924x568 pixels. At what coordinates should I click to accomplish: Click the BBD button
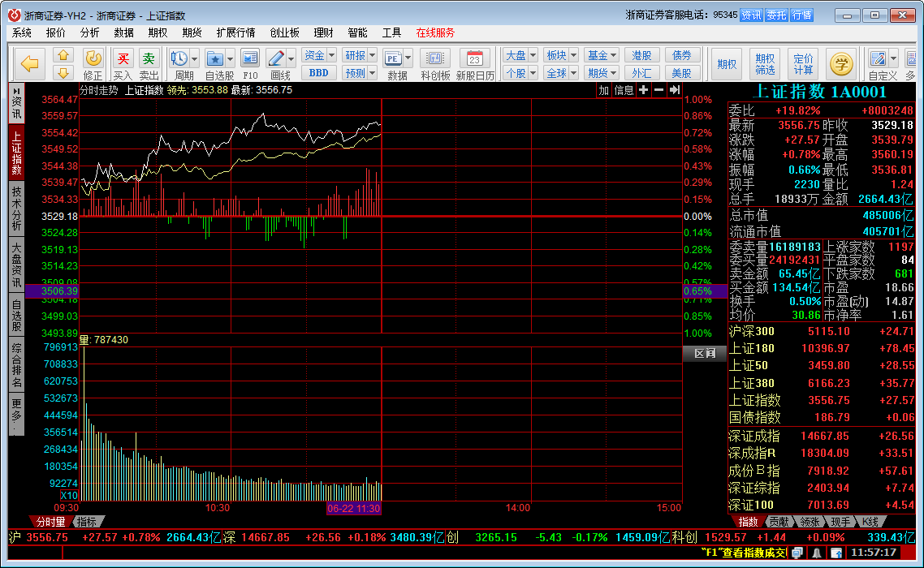[319, 73]
